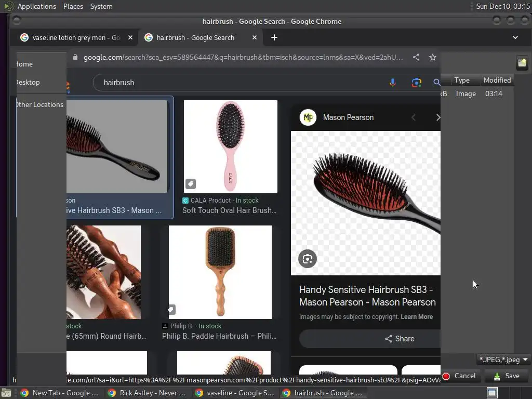The image size is (532, 399).
Task: Click Home in the file dialog sidebar
Action: pos(24,64)
